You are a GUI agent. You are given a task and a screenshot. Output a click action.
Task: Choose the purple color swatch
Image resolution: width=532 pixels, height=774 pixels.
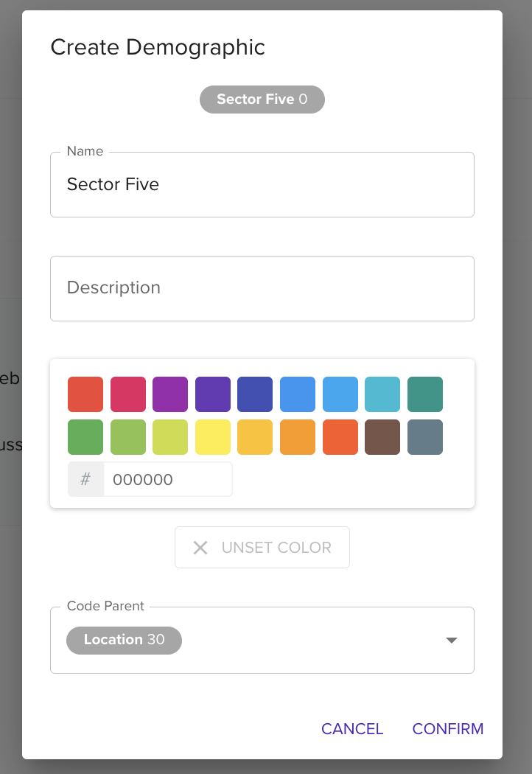coord(170,394)
